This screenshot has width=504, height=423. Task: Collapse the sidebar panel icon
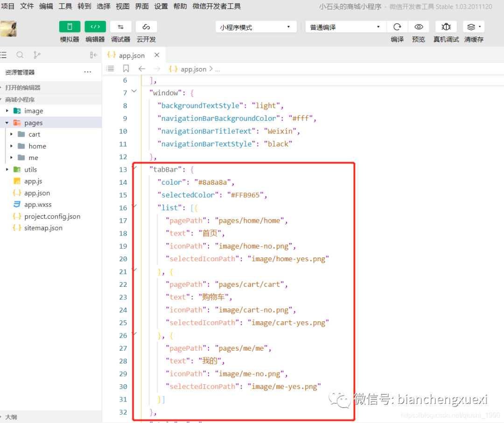tap(94, 55)
